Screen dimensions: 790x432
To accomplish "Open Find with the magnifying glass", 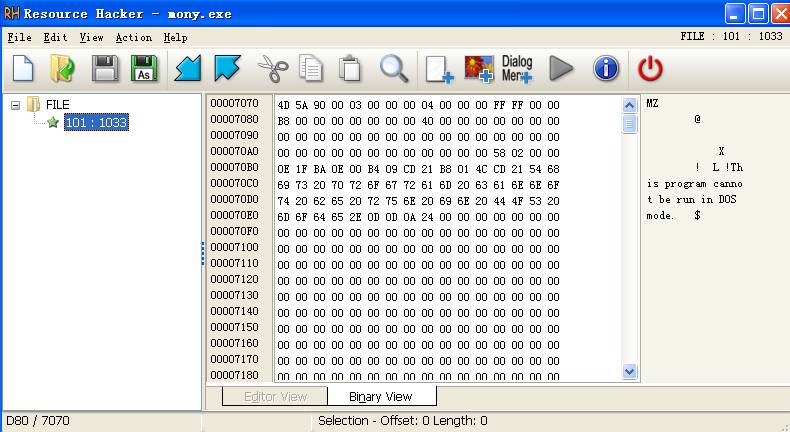I will (x=394, y=69).
